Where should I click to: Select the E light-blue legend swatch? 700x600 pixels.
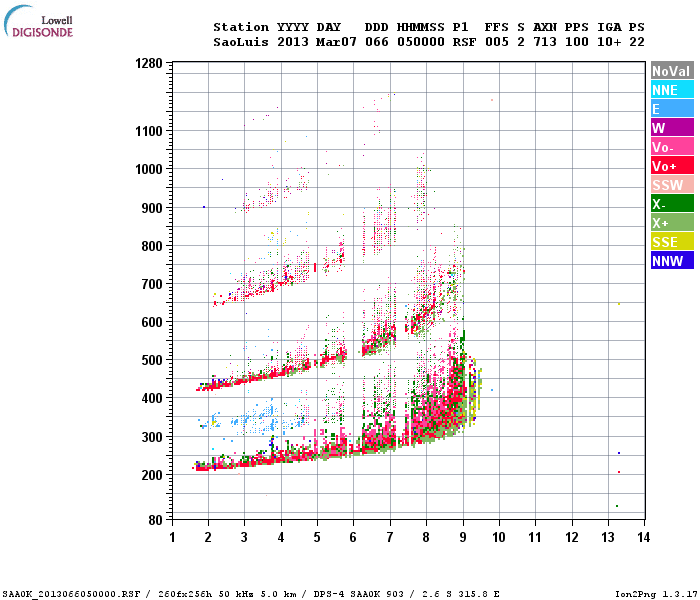point(672,108)
